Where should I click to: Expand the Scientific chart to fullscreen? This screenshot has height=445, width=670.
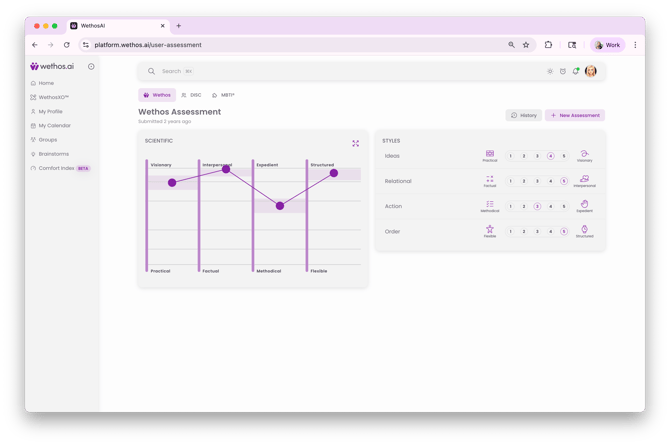point(355,143)
